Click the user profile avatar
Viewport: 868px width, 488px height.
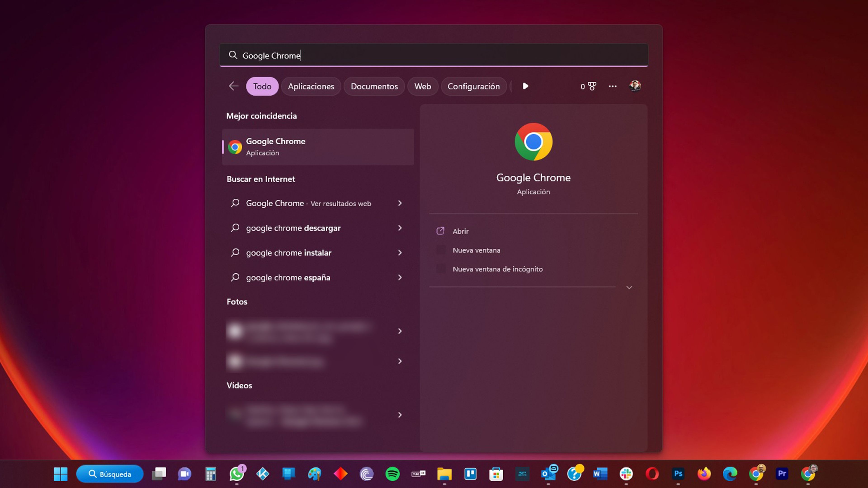(635, 86)
